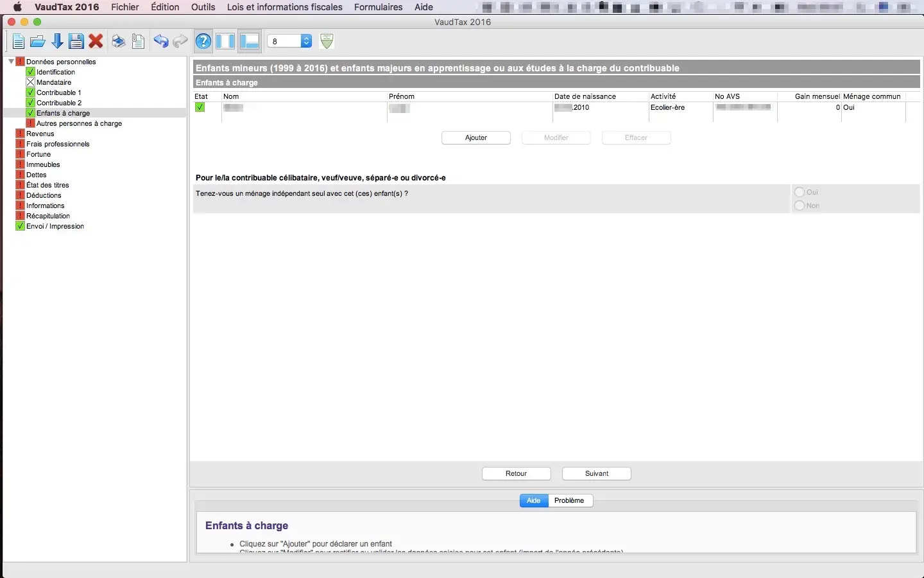Select Contribuable 2 in the tree
The height and width of the screenshot is (578, 924).
[x=58, y=103]
